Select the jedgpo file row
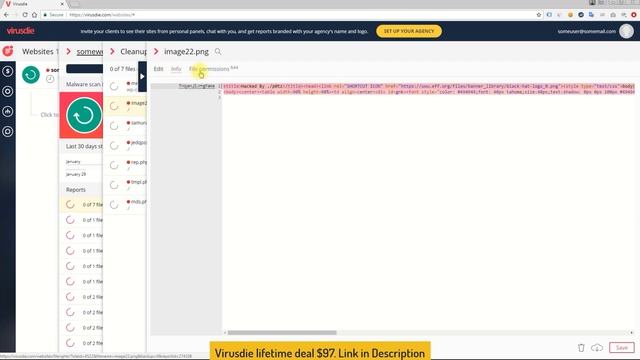Viewport: 640px width, 360px height. coord(125,145)
